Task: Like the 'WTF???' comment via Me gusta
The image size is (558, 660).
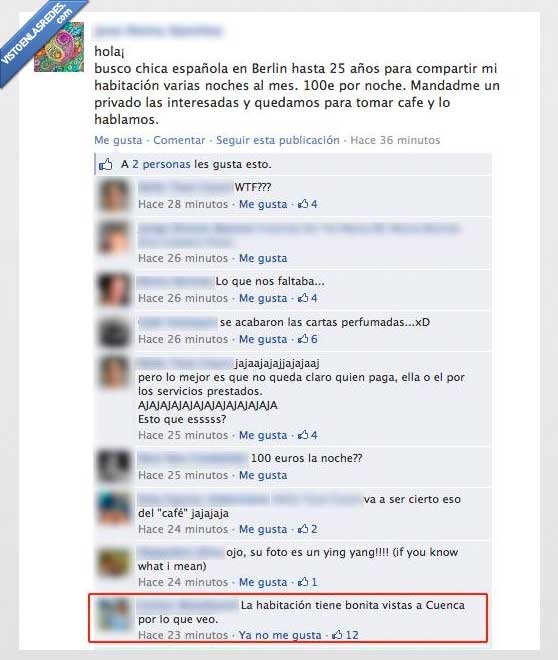Action: pyautogui.click(x=263, y=204)
